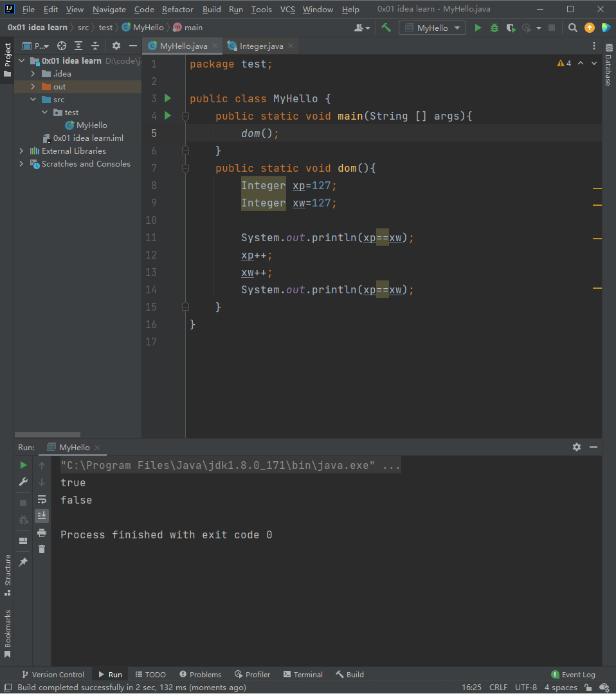
Task: Expand External Libraries node
Action: point(22,151)
